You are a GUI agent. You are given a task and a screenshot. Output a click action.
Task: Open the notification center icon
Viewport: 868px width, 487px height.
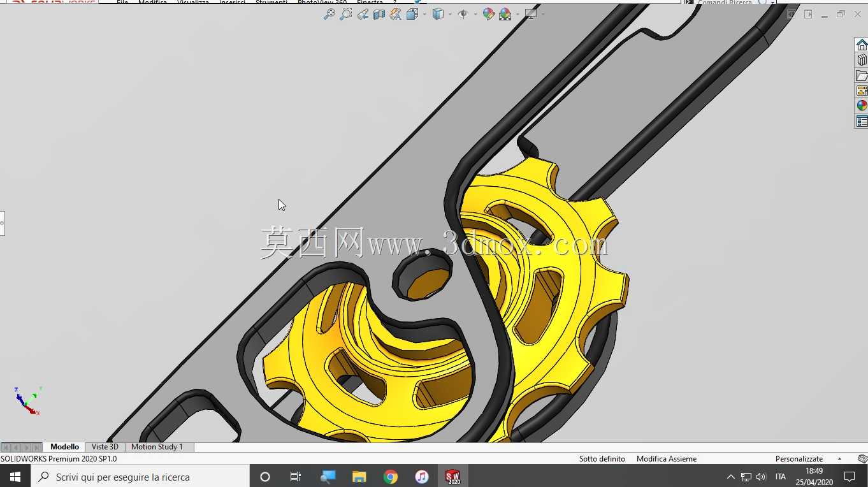click(850, 477)
